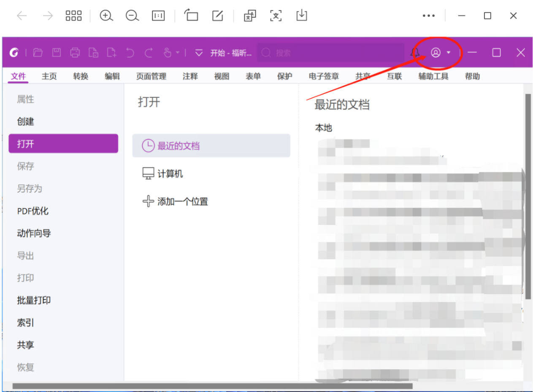533x392 pixels.
Task: Choose PDF优化 in the left sidebar
Action: 33,211
